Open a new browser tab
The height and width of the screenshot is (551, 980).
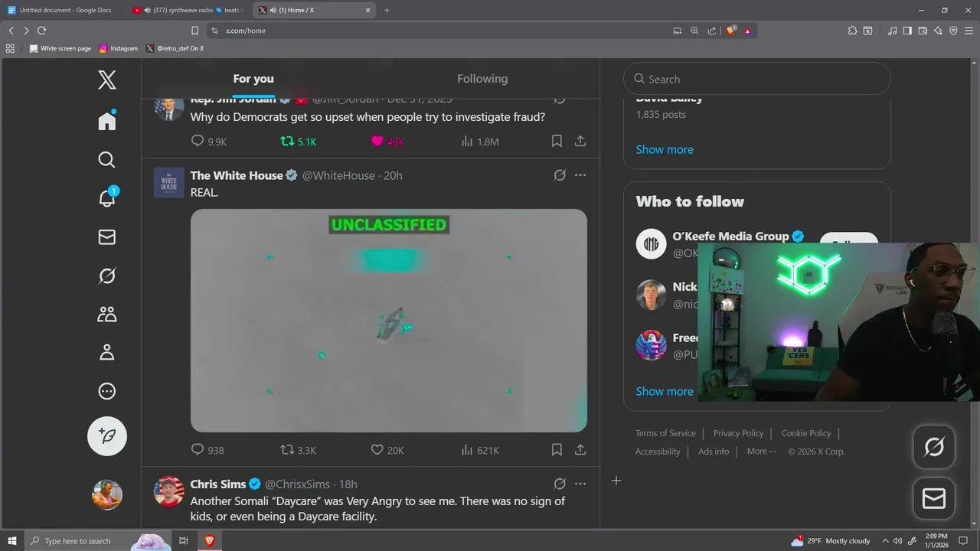(x=387, y=10)
